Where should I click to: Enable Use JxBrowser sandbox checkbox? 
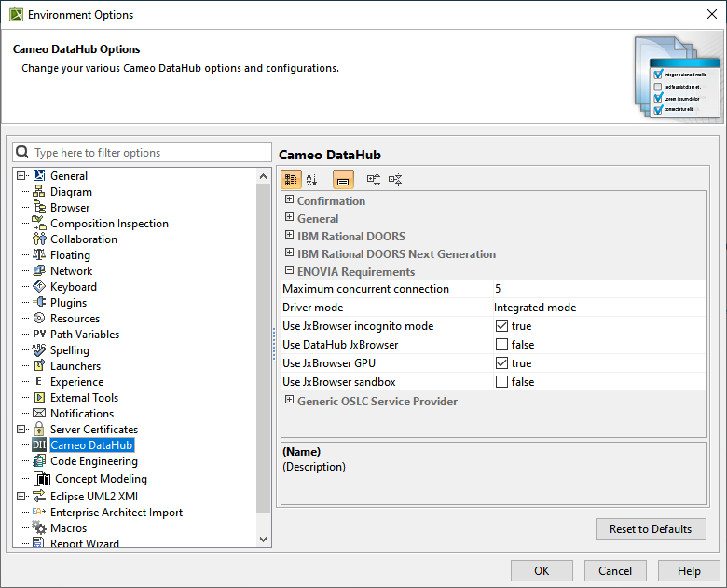(501, 382)
